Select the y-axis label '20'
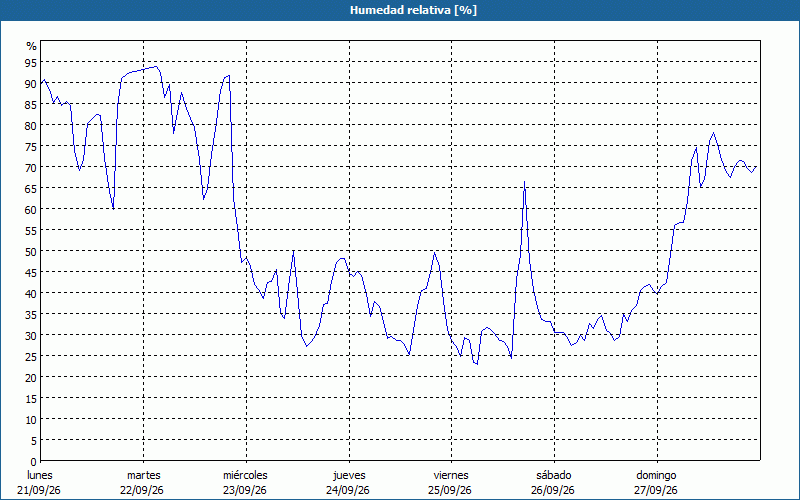 [x=31, y=378]
